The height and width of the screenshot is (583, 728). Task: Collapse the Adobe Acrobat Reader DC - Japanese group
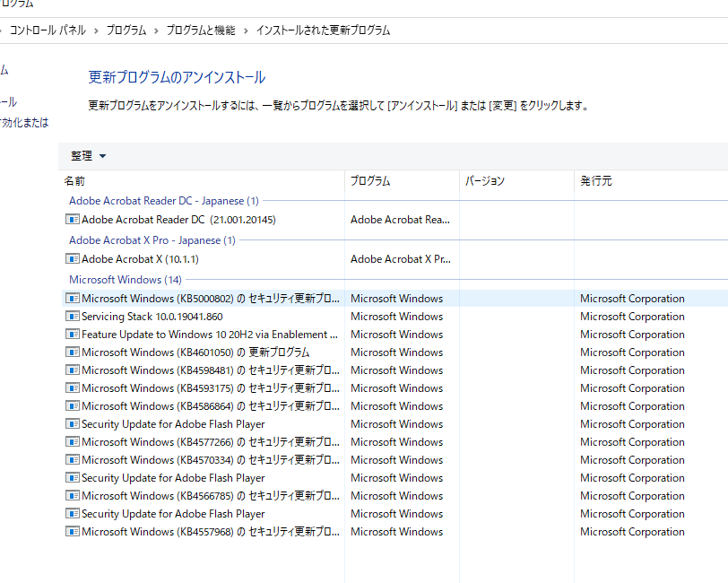tap(164, 201)
